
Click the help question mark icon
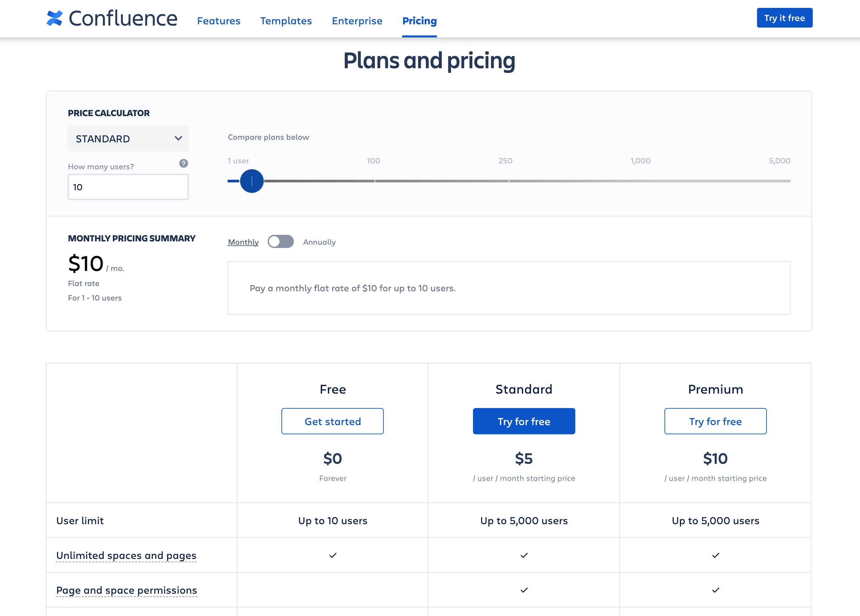click(184, 163)
